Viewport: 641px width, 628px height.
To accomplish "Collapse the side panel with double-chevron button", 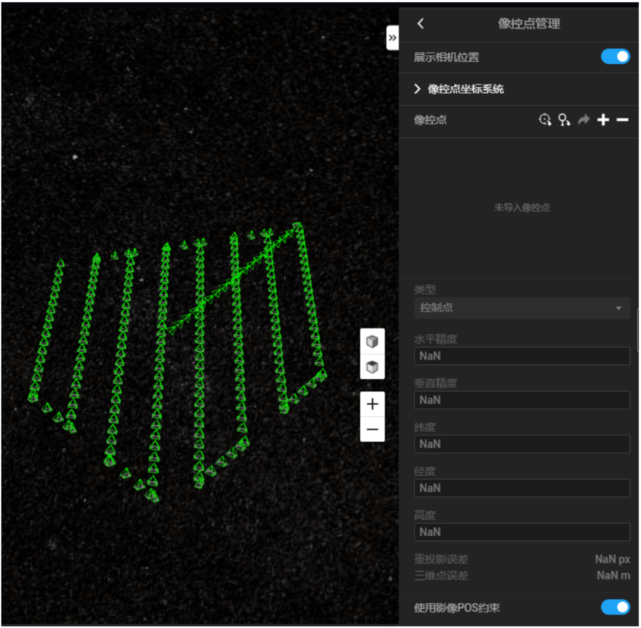I will click(x=392, y=38).
